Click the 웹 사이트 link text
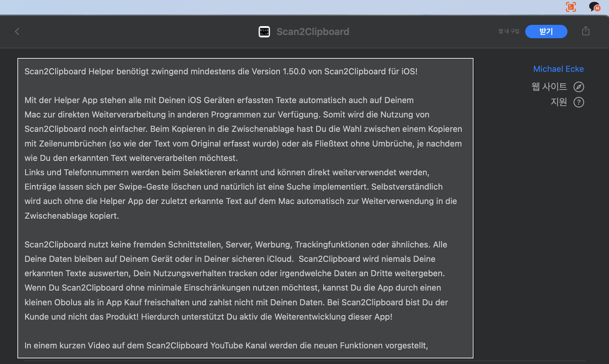609x364 pixels. click(549, 87)
